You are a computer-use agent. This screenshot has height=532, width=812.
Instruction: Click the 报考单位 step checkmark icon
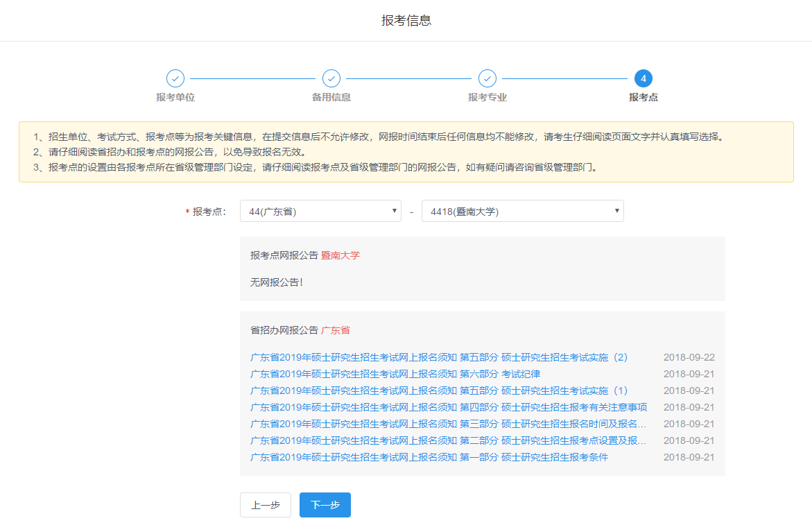tap(175, 78)
